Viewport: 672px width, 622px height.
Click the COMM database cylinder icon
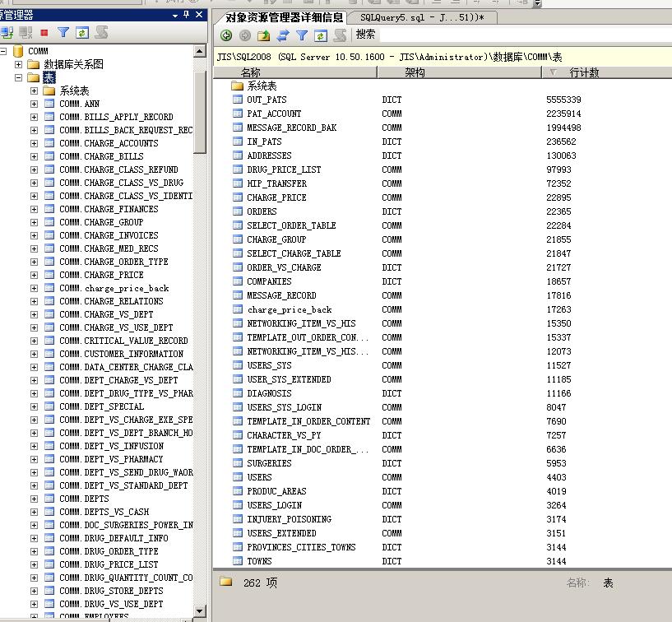18,51
